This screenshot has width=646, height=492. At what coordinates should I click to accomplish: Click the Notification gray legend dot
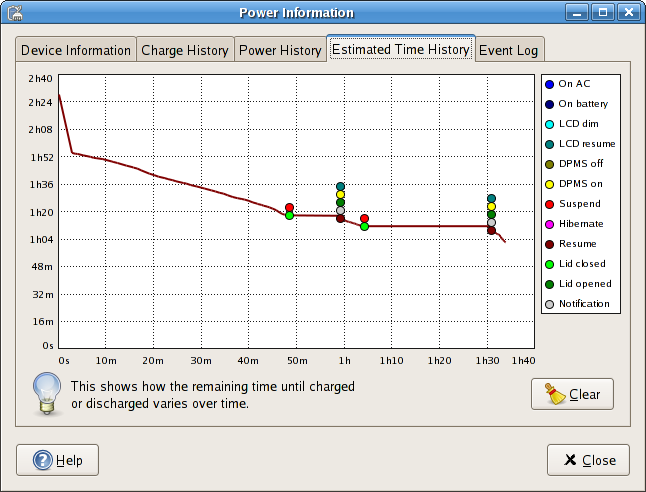pyautogui.click(x=550, y=304)
